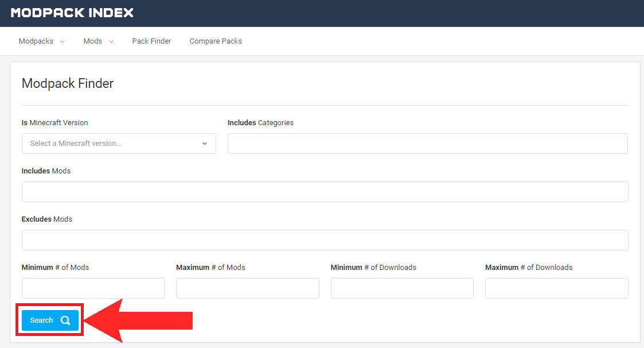
Task: Expand the chevron beside Mods
Action: 111,41
